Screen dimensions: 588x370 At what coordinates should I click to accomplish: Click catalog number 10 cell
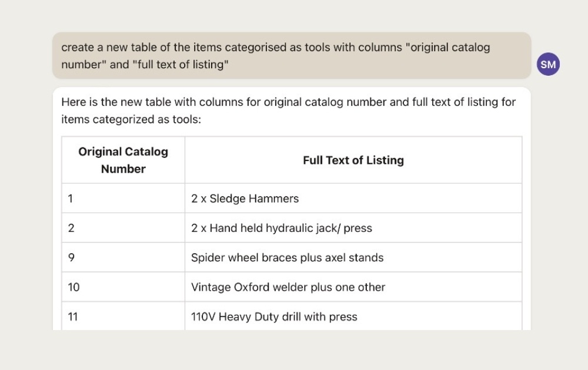click(123, 287)
